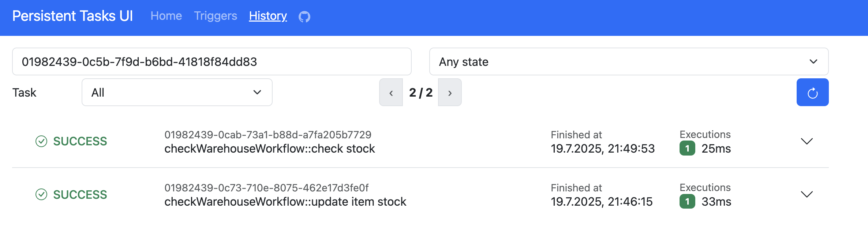Focus the search ID input field

point(212,61)
